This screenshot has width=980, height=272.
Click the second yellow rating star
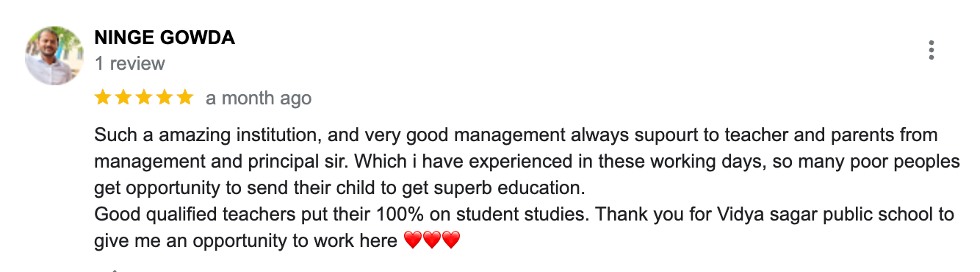coord(123,97)
